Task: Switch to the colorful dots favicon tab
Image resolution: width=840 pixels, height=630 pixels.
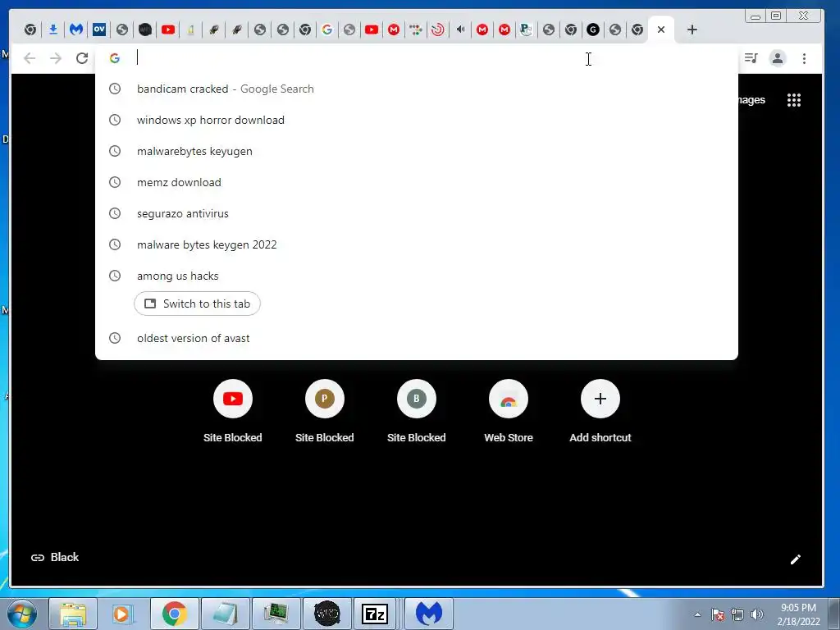Action: tap(415, 30)
